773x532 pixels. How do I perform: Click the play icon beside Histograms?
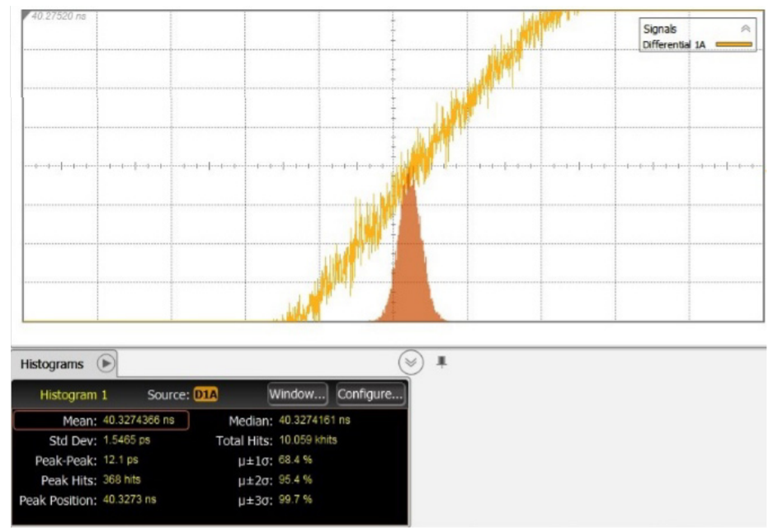[x=106, y=364]
